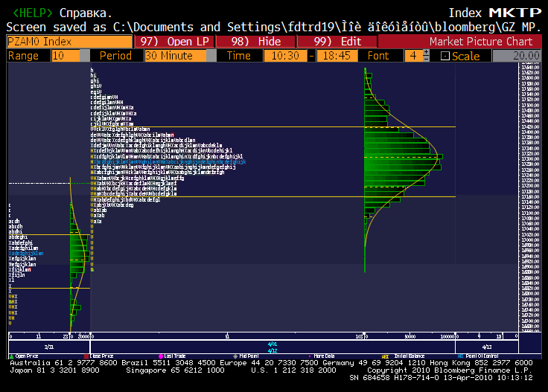Viewport: 548px width, 392px height.
Task: Click the Initial Balance legend icon
Action: tap(386, 356)
